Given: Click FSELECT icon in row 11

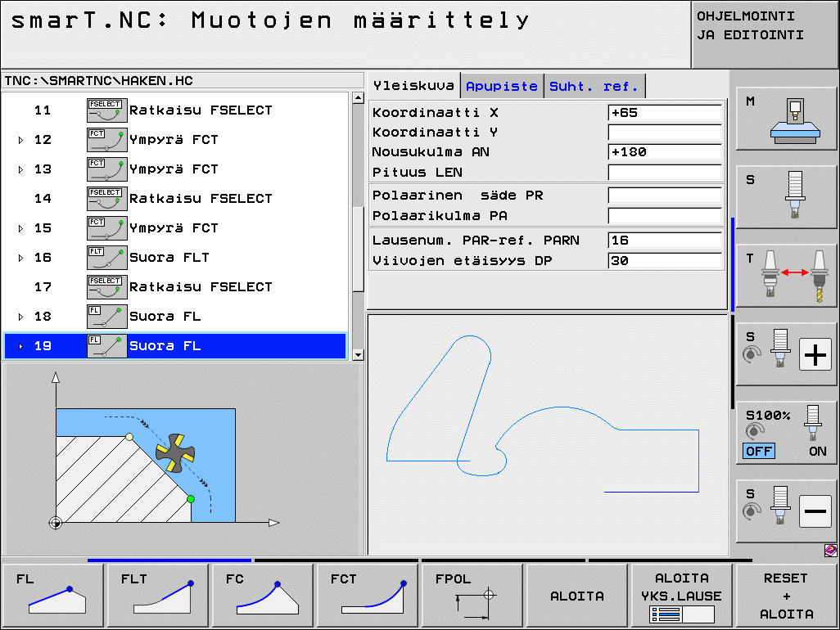Looking at the screenshot, I should coord(107,110).
